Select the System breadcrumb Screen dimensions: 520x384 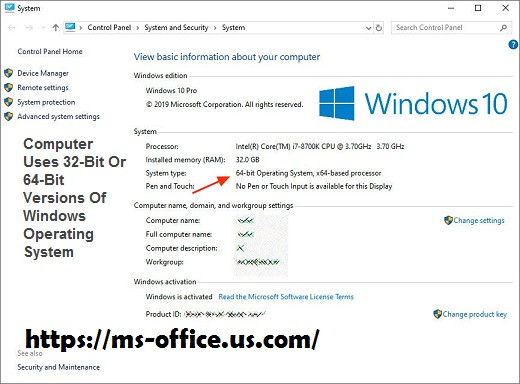pyautogui.click(x=234, y=28)
